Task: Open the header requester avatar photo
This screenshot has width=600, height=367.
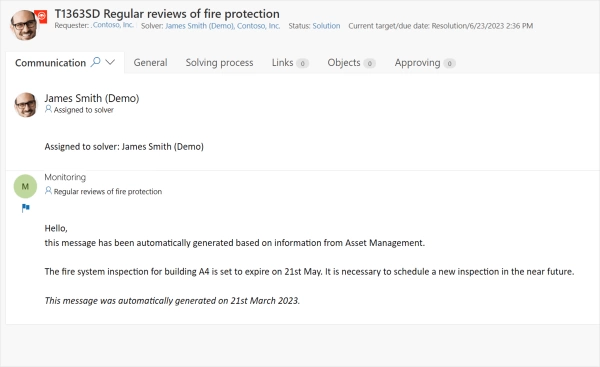Action: 24,25
